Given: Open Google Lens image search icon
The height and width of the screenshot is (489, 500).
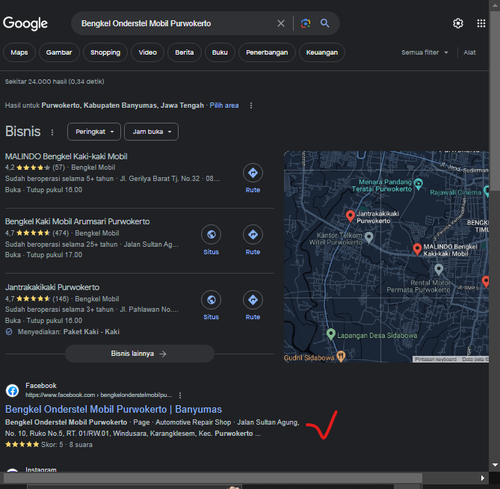Looking at the screenshot, I should pyautogui.click(x=305, y=23).
